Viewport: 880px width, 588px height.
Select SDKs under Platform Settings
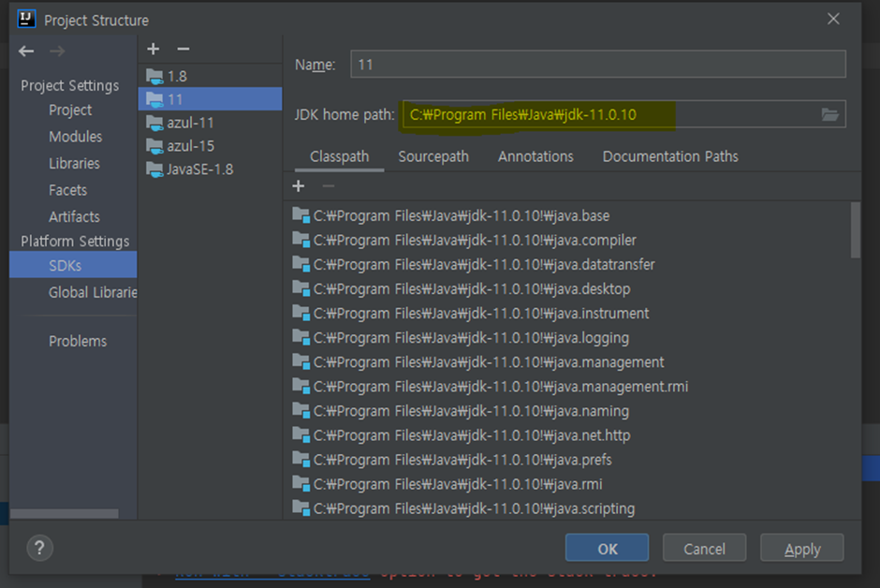tap(73, 265)
